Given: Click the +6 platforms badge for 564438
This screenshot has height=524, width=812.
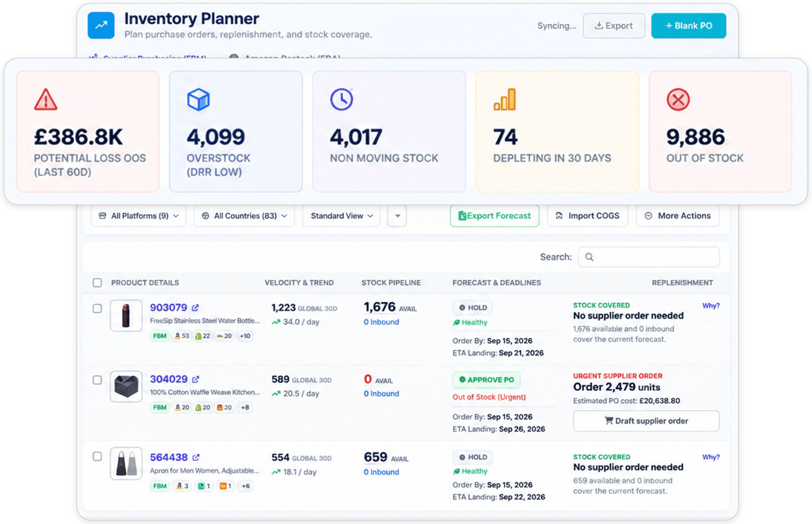Looking at the screenshot, I should pyautogui.click(x=246, y=486).
